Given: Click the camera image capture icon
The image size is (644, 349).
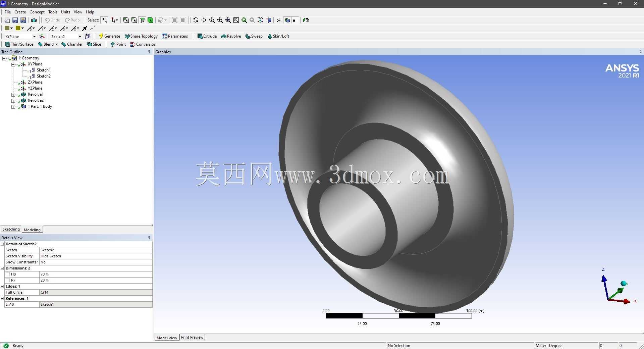Looking at the screenshot, I should tap(34, 20).
